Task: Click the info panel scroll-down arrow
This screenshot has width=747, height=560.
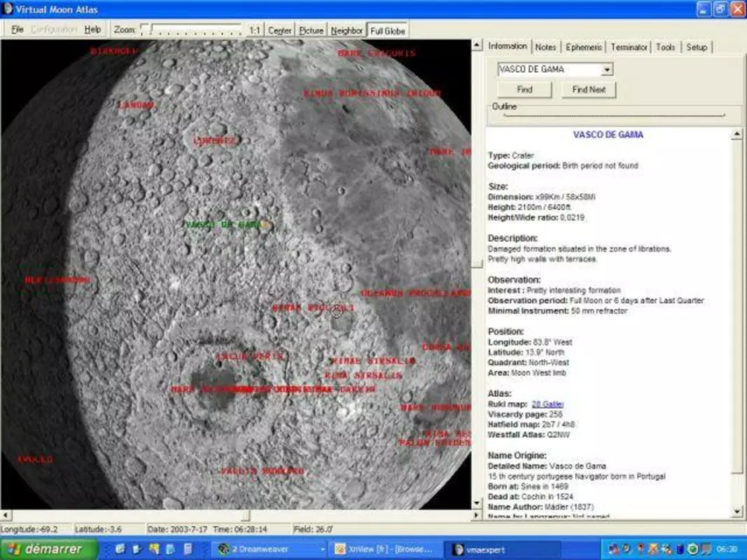Action: 737,512
